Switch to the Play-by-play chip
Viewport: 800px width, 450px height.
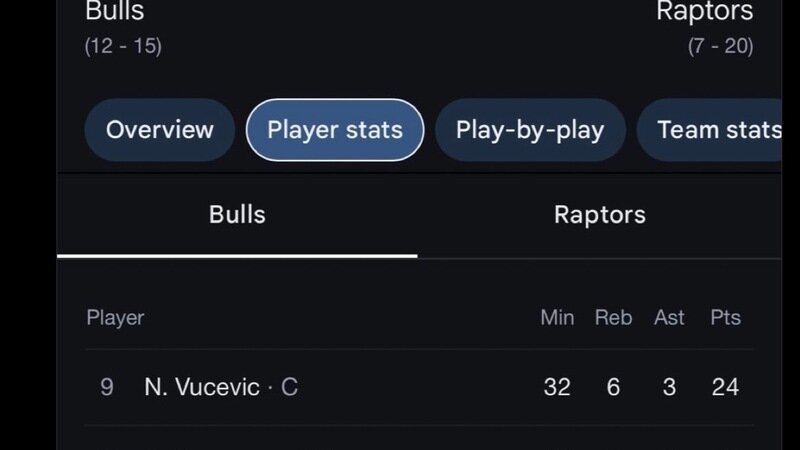point(530,130)
